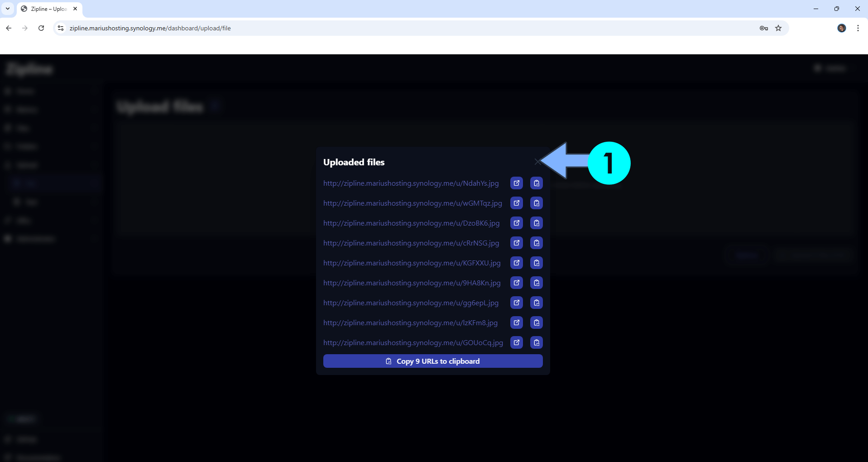The height and width of the screenshot is (462, 868).
Task: Open gg6epL.jpg in a new tab icon
Action: (x=517, y=303)
